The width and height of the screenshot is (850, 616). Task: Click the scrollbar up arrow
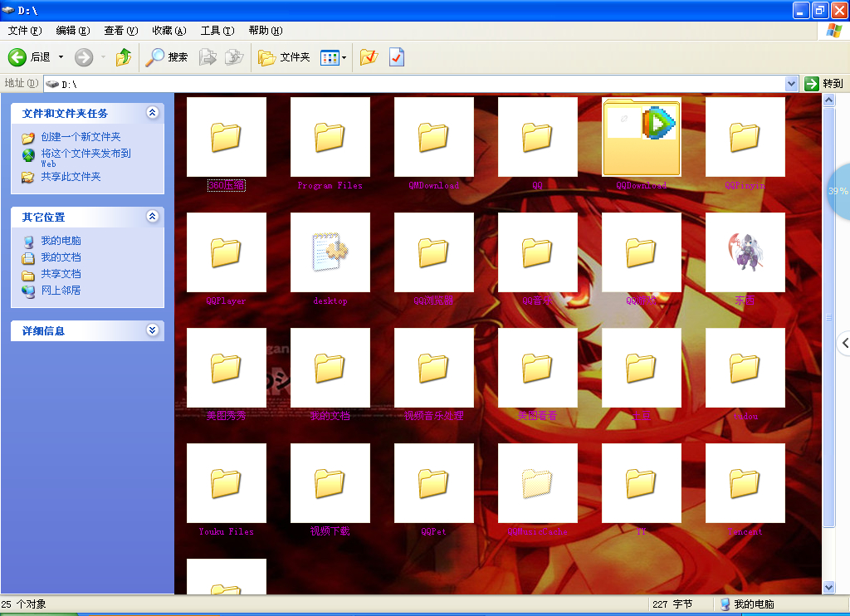[828, 100]
